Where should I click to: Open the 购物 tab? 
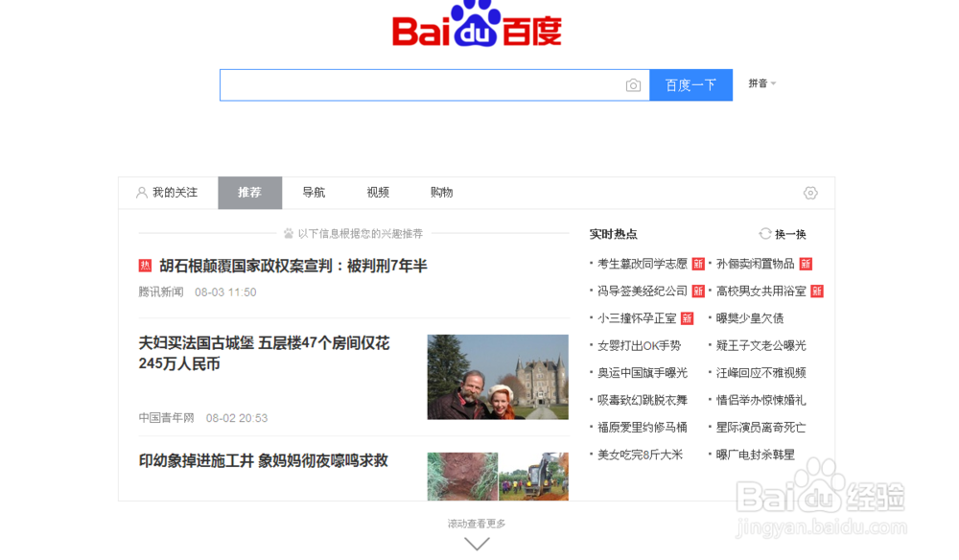tap(442, 192)
